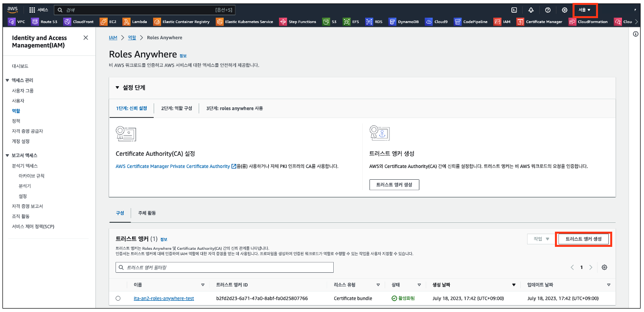Open ita-an2-roles-anywhere-test trust anchor link

(x=163, y=298)
